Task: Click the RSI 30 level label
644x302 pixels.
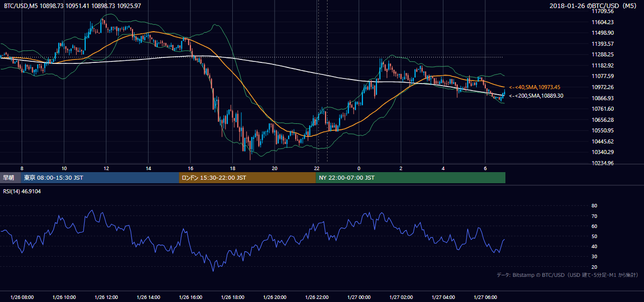Action: pos(595,257)
